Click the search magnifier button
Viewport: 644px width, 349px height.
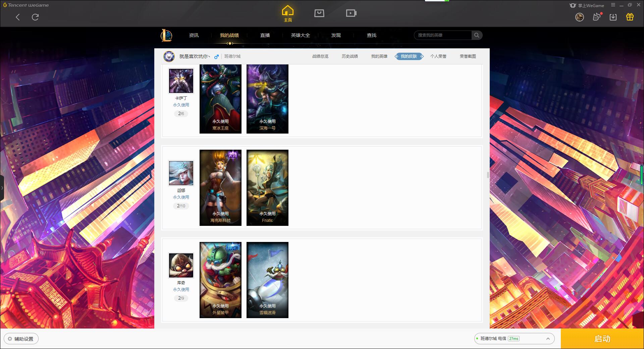(x=477, y=35)
